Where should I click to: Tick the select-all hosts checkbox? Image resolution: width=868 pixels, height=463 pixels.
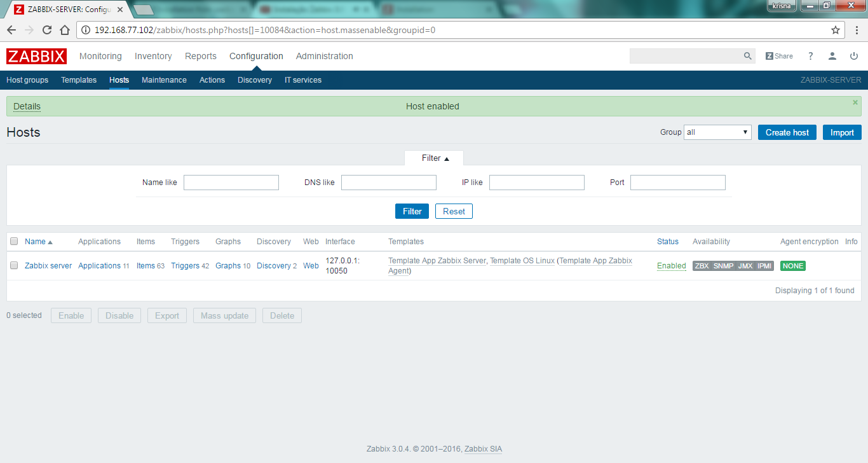[x=14, y=242]
